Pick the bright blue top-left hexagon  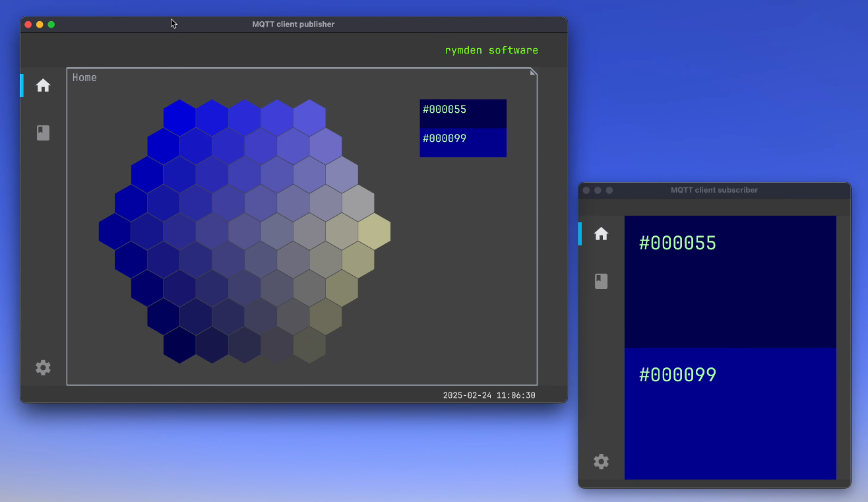[x=179, y=117]
